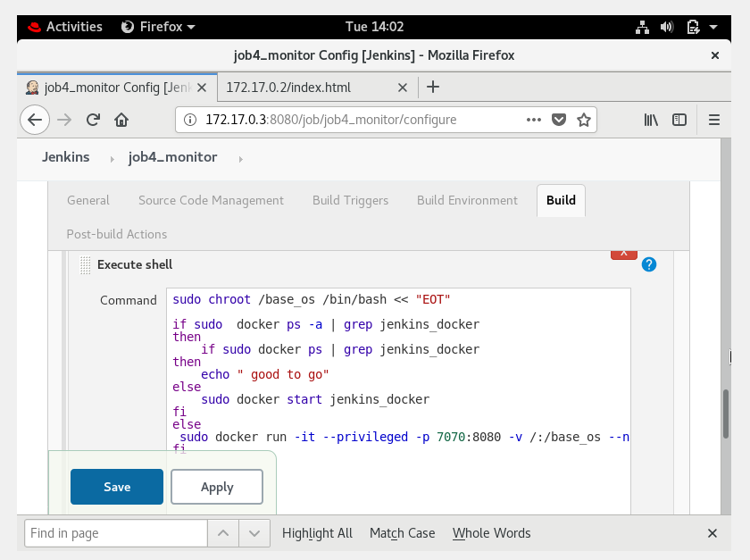750x560 pixels.
Task: Show site information icon in the address bar
Action: click(190, 120)
